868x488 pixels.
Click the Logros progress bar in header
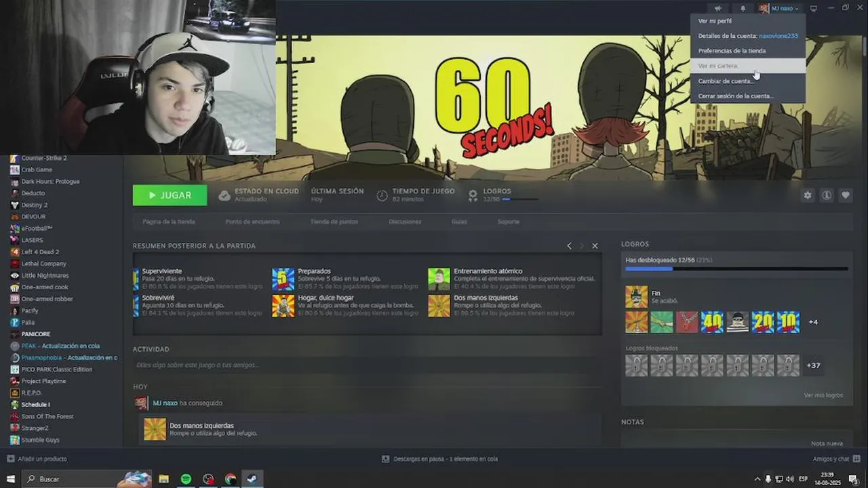coord(521,200)
